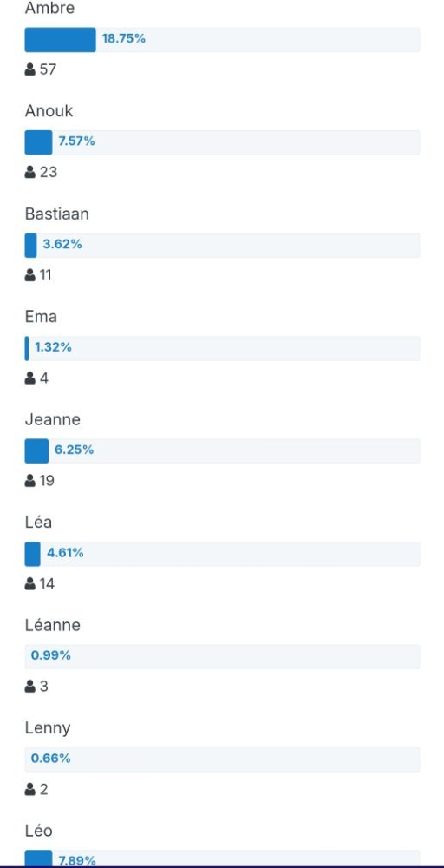Click the 4.61% label for Léa
This screenshot has width=444, height=868.
tap(65, 553)
